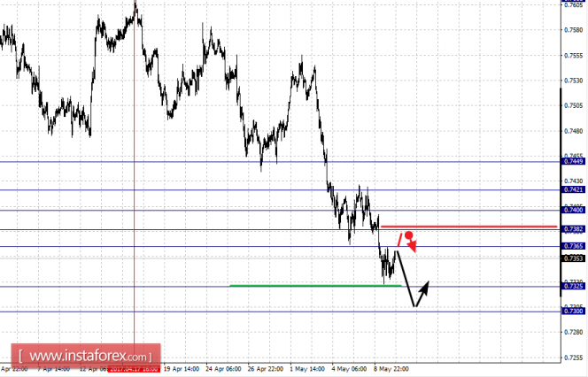Image resolution: width=588 pixels, height=377 pixels.
Task: Click the red dot marker icon
Action: click(409, 235)
